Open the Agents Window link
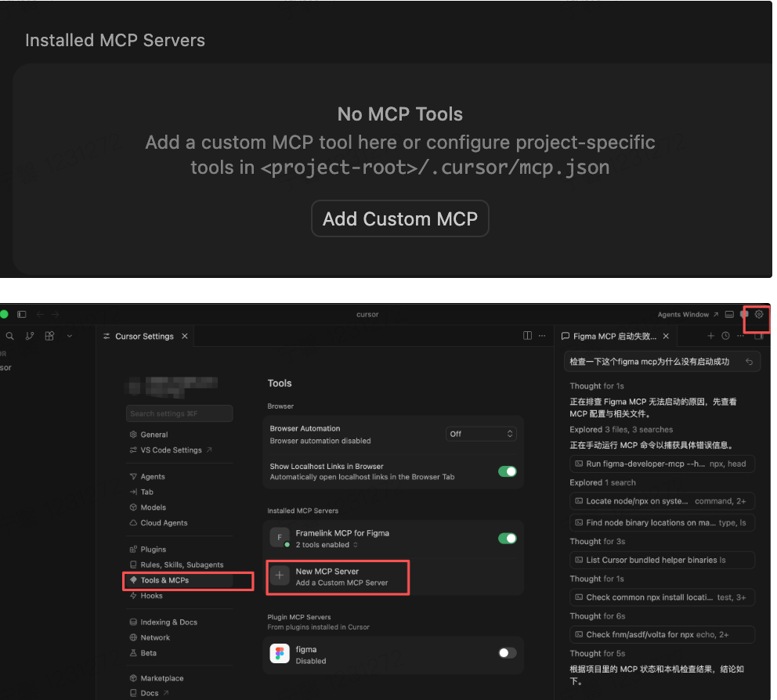Viewport: 777px width, 700px height. click(688, 314)
